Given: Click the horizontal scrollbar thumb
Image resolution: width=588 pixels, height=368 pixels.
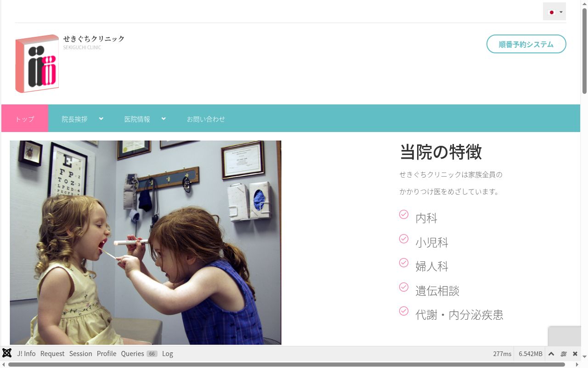Looking at the screenshot, I should pyautogui.click(x=287, y=365).
